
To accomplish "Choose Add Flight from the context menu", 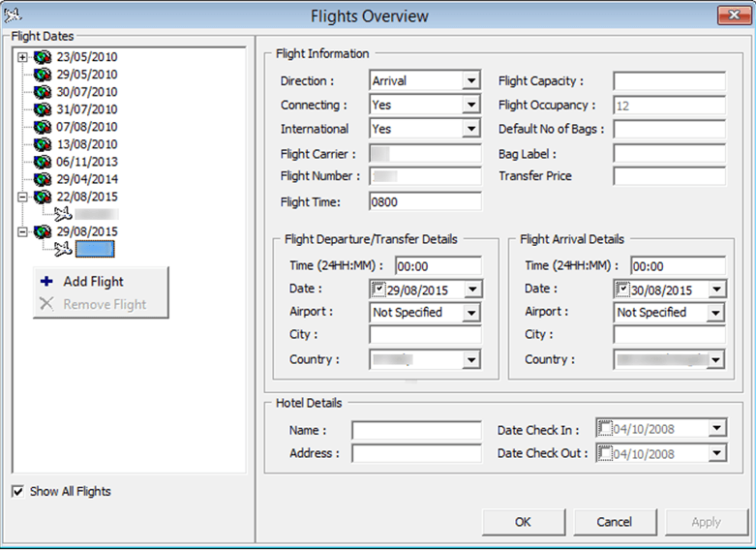I will (x=101, y=281).
